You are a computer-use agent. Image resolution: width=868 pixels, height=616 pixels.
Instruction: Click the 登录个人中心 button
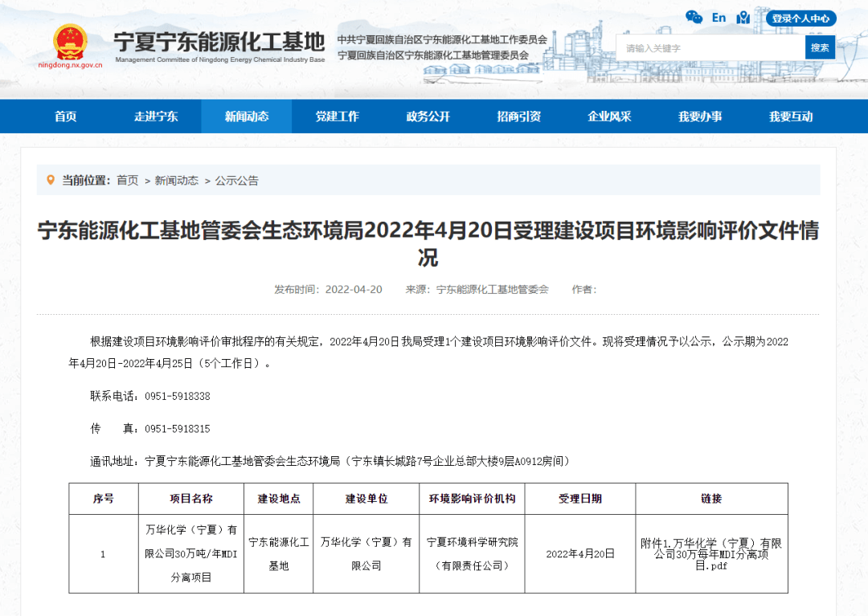tap(800, 18)
